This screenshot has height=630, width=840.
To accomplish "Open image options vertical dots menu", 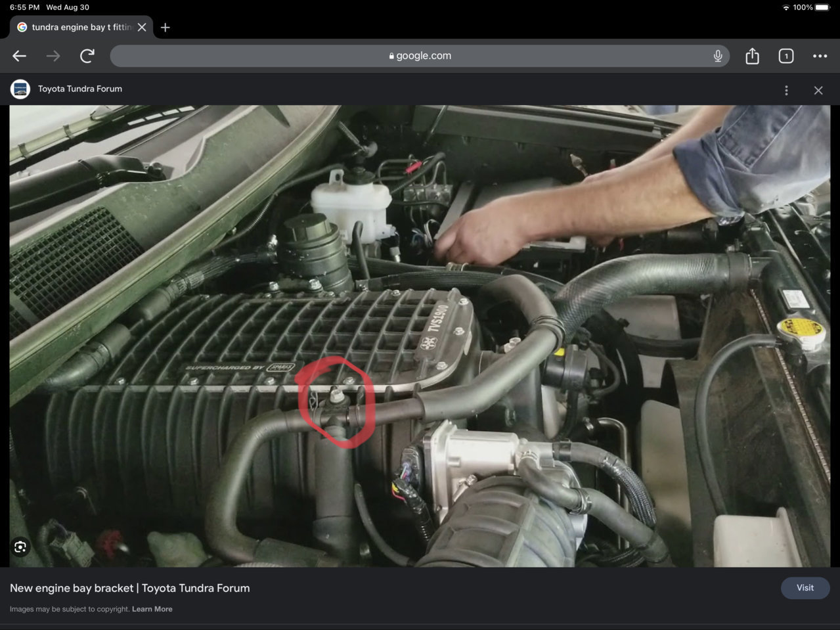I will [786, 90].
